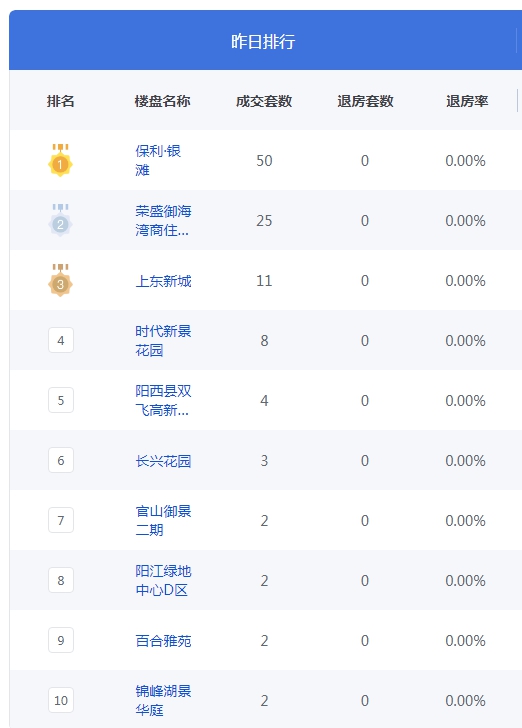Viewport: 522px width, 728px height.
Task: Click the bronze rank 3 medal icon
Action: click(60, 280)
